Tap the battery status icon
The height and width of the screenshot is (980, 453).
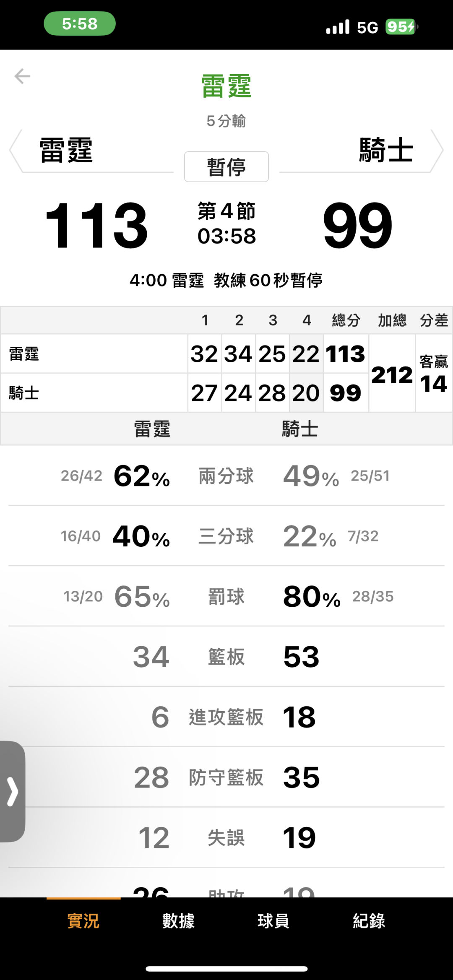(x=401, y=27)
